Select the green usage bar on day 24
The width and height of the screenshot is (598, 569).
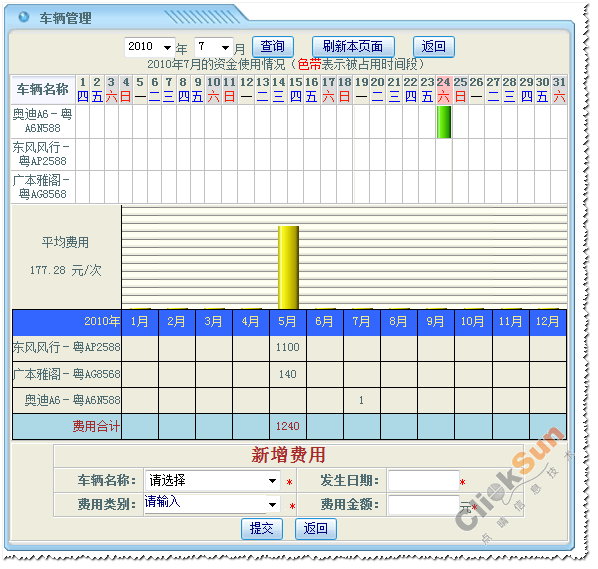444,122
